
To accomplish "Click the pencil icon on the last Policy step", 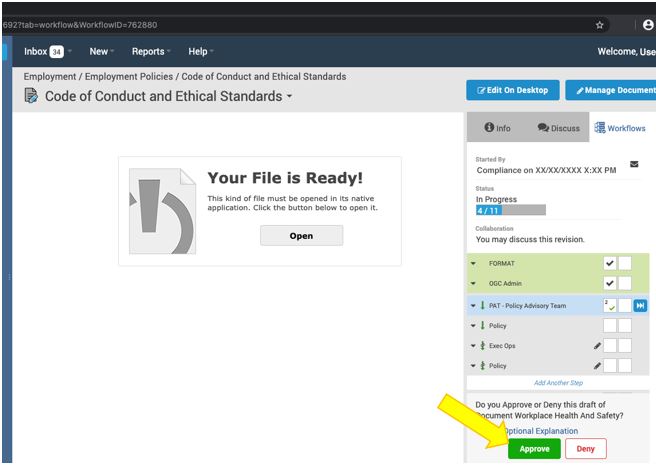I will pos(597,366).
